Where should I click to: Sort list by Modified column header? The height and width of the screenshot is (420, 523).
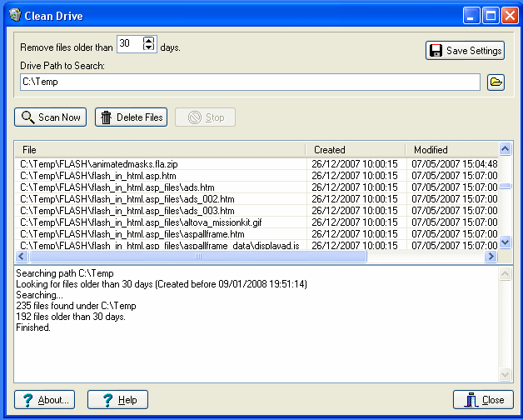[x=454, y=150]
